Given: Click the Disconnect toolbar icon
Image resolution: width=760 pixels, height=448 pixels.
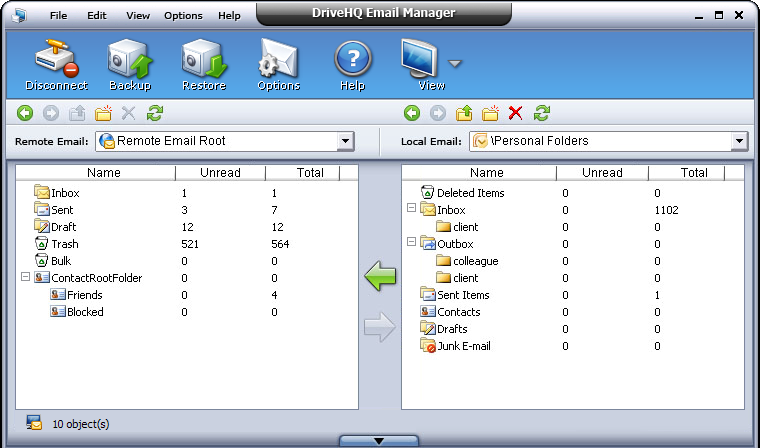Looking at the screenshot, I should pos(56,62).
